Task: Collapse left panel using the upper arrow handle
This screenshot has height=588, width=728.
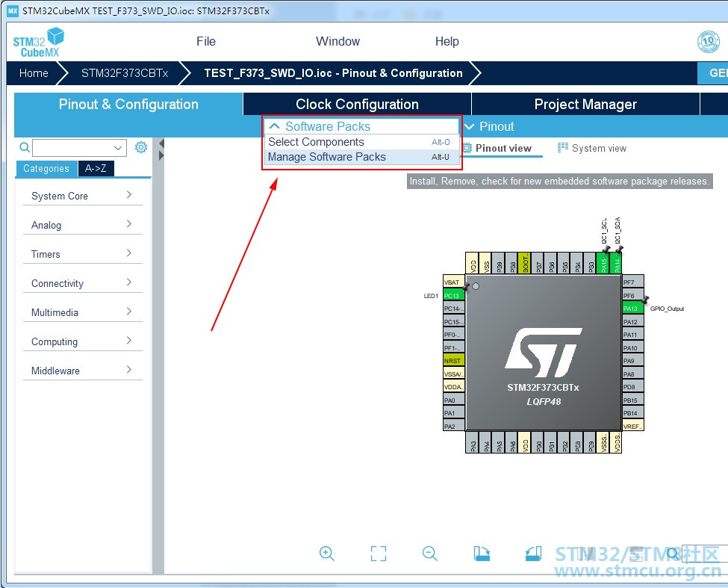Action: [x=161, y=143]
